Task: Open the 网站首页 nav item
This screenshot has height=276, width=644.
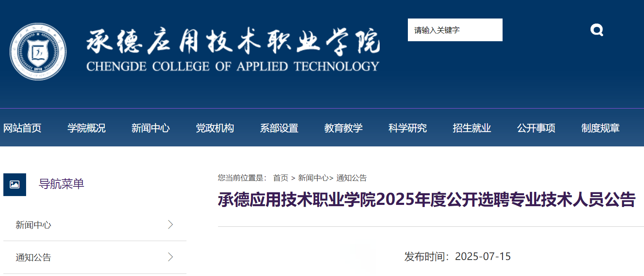Action: point(22,128)
